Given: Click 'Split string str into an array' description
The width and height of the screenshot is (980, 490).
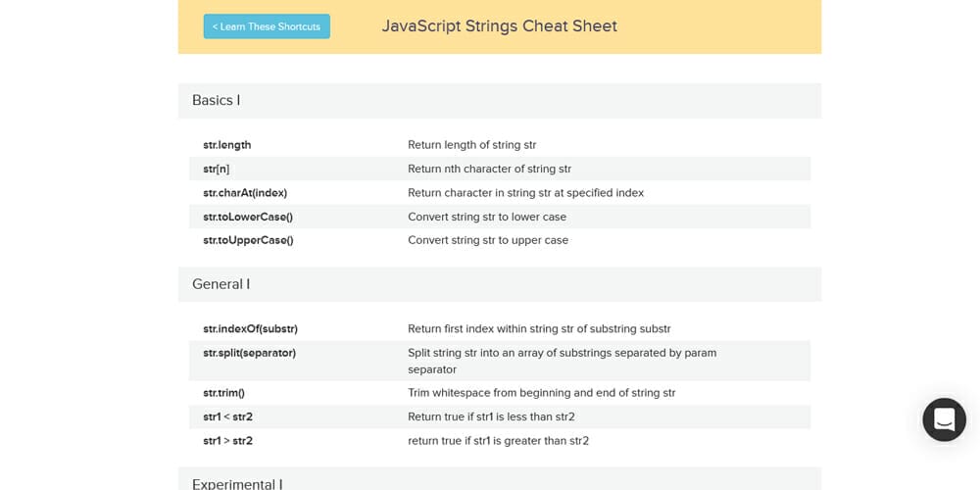Looking at the screenshot, I should coord(563,362).
